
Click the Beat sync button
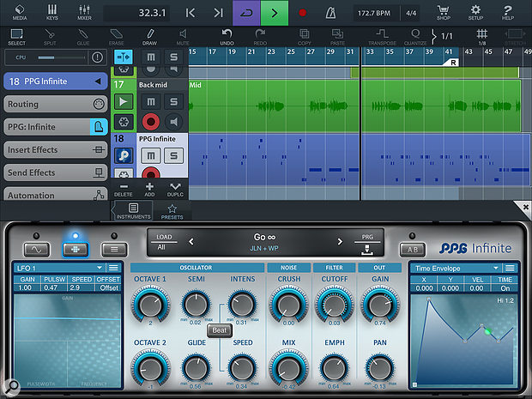click(219, 330)
